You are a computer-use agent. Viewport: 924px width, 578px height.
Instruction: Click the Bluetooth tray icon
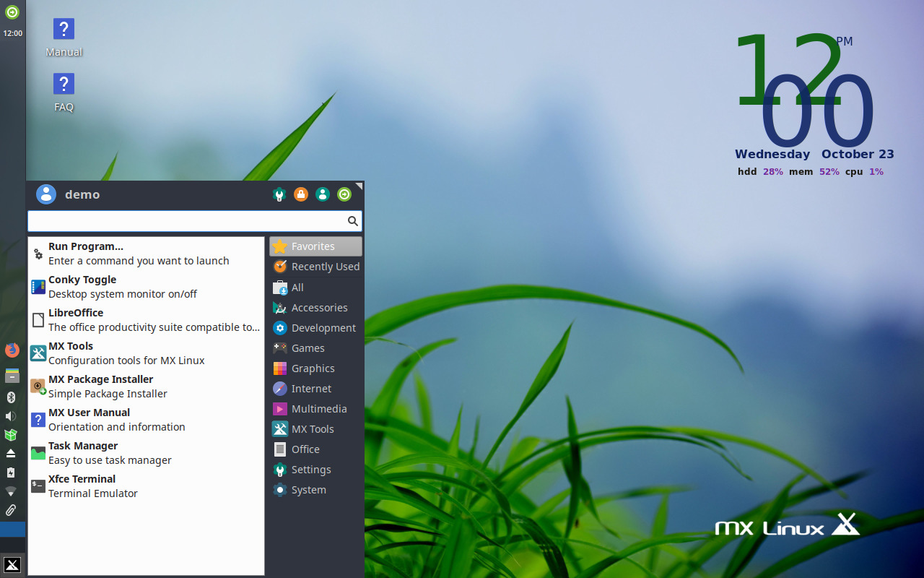pyautogui.click(x=11, y=397)
